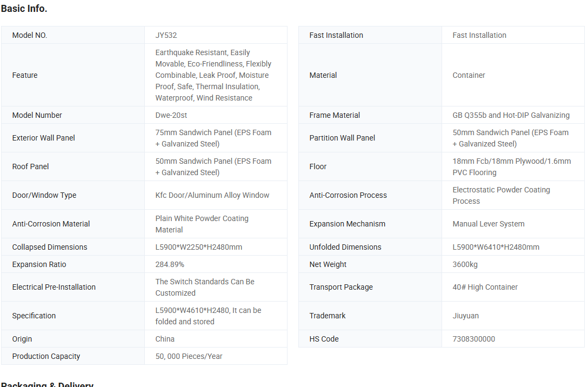
Task: Click the Roof Panel label
Action: (30, 166)
